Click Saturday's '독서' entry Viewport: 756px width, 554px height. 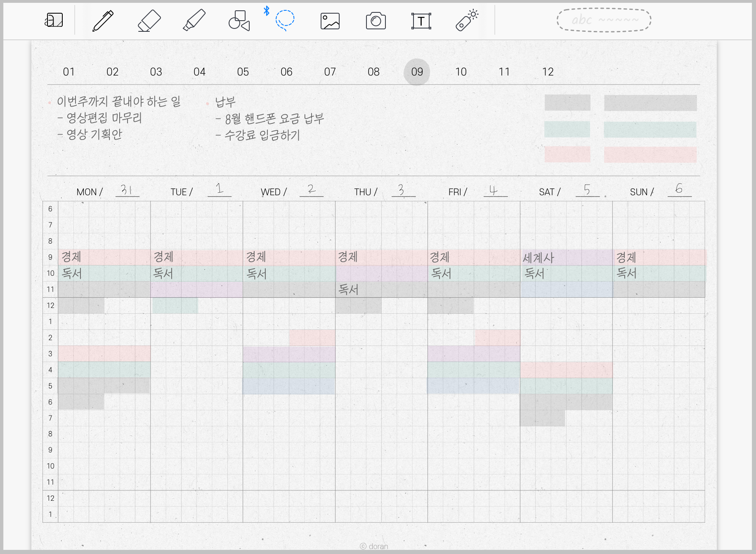pos(534,273)
